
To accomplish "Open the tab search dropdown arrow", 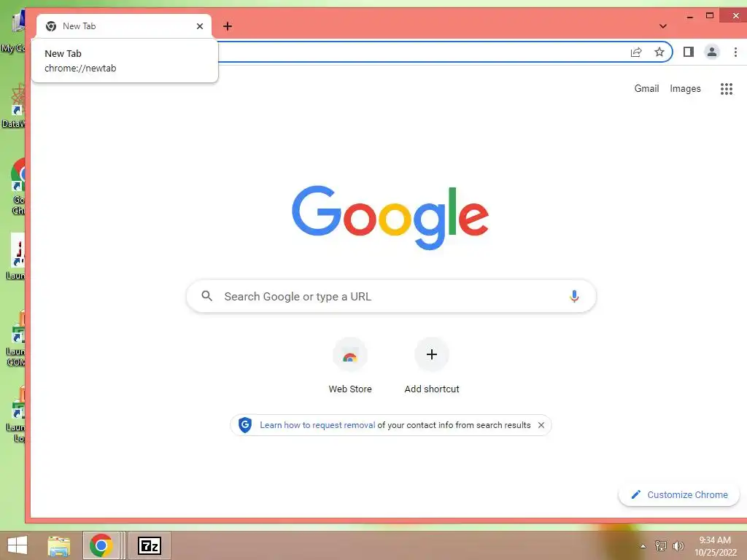I will pos(662,26).
